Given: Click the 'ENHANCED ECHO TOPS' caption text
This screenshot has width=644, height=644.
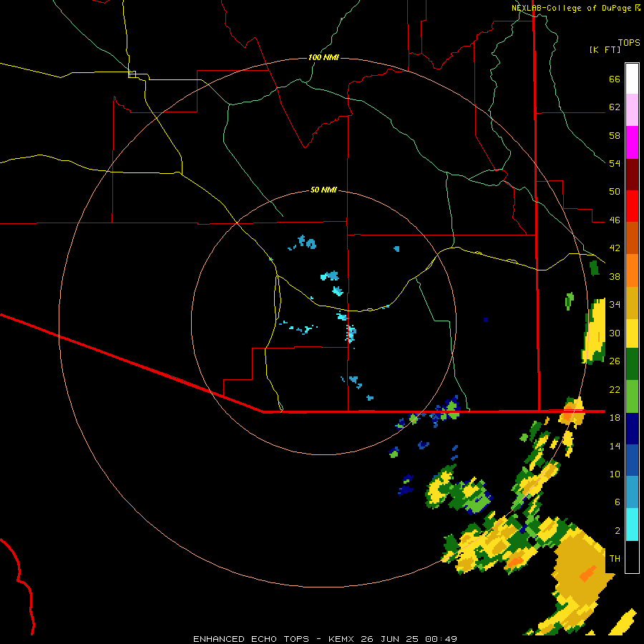Looking at the screenshot, I should tap(251, 639).
